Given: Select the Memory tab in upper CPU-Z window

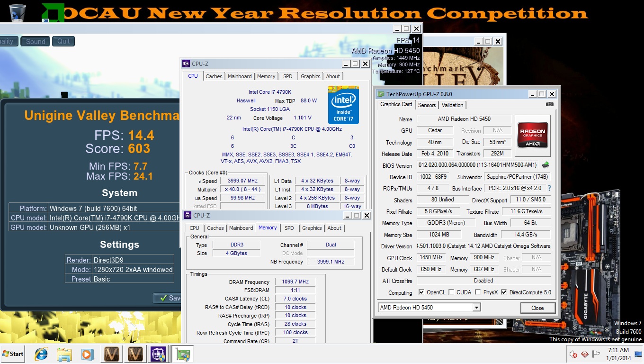Looking at the screenshot, I should pos(266,76).
